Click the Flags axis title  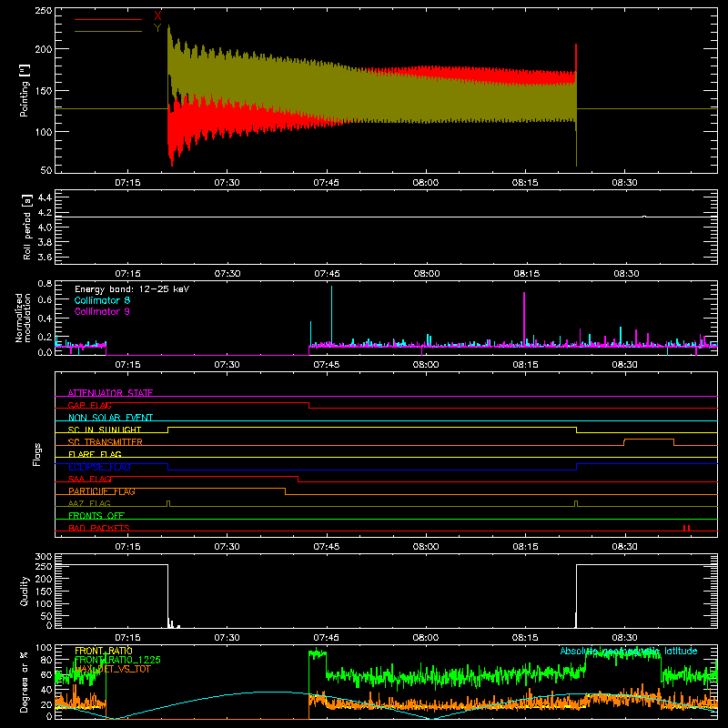coord(37,454)
